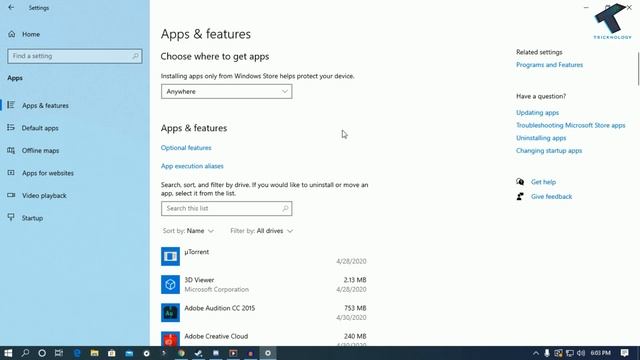The image size is (640, 360).
Task: Open App execution aliases link
Action: [x=192, y=166]
